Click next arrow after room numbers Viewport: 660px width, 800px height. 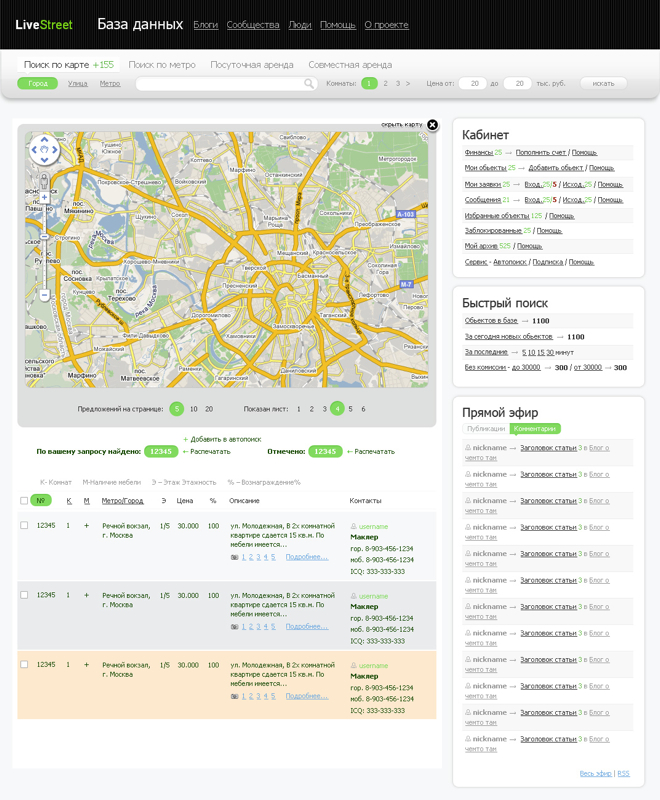(408, 84)
